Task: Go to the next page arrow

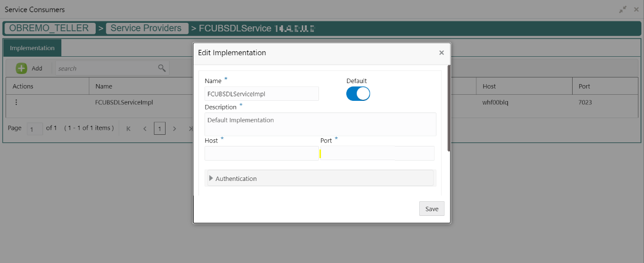Action: [175, 129]
